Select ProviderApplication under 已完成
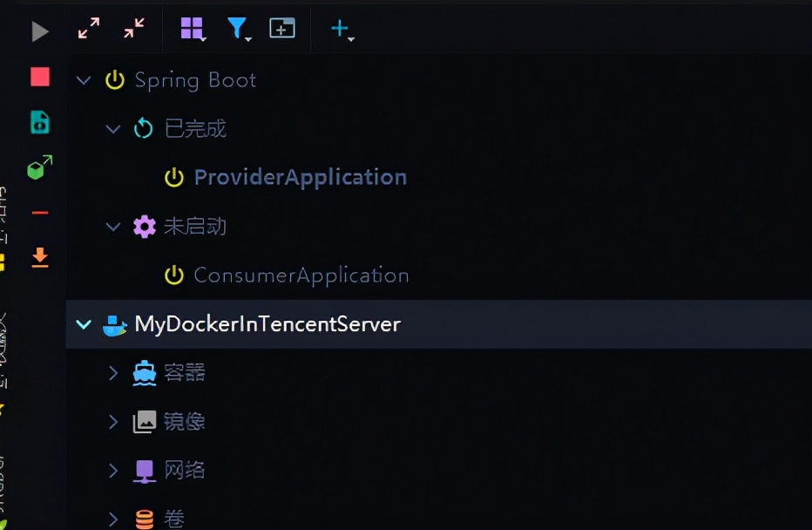This screenshot has height=530, width=812. pos(302,176)
